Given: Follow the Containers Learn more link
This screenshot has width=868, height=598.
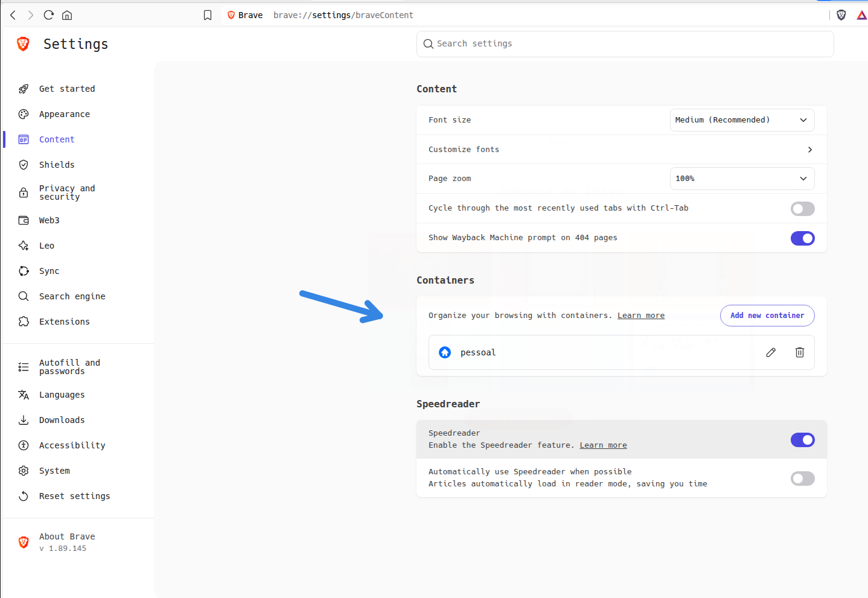Looking at the screenshot, I should (641, 316).
